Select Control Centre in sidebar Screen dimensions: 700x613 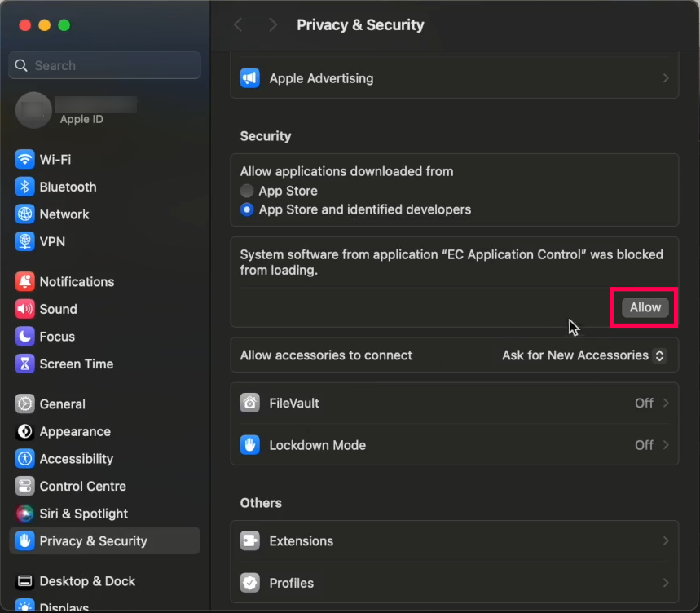[x=82, y=486]
